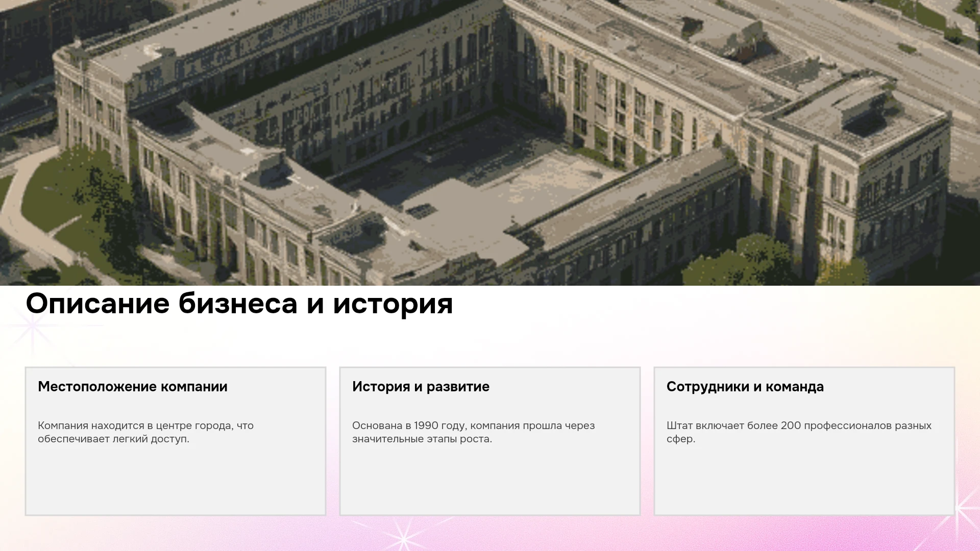Select the 'Местоположение компании' card heading
This screenshot has height=551, width=980.
[133, 387]
